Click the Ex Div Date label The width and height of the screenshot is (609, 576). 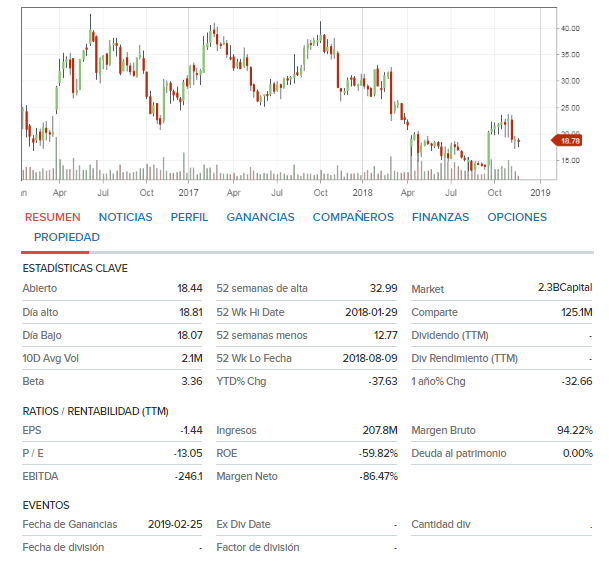click(243, 524)
